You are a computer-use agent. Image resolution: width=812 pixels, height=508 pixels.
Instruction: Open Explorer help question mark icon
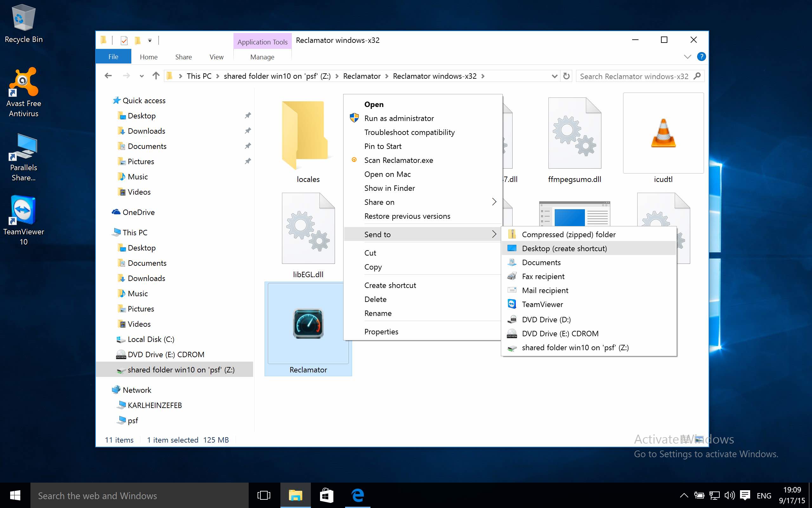click(701, 57)
